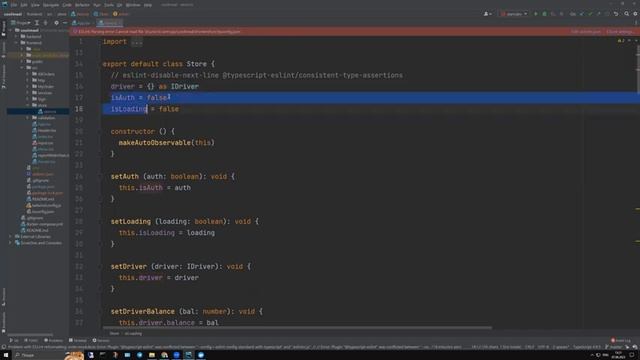Click the WebStorm taskbar icon

point(189,355)
